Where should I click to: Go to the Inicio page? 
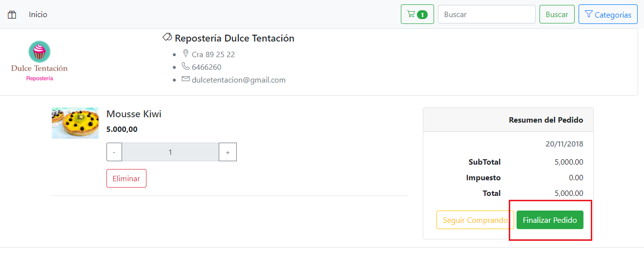pyautogui.click(x=38, y=15)
